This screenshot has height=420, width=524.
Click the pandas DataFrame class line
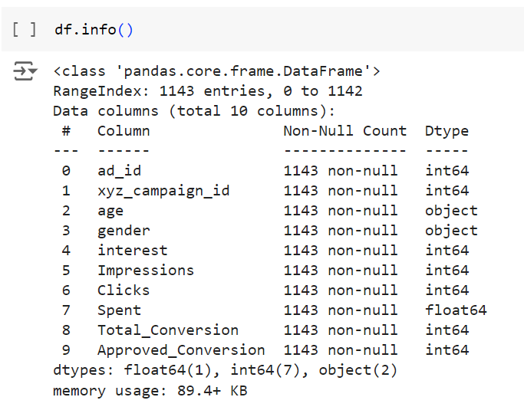[216, 72]
